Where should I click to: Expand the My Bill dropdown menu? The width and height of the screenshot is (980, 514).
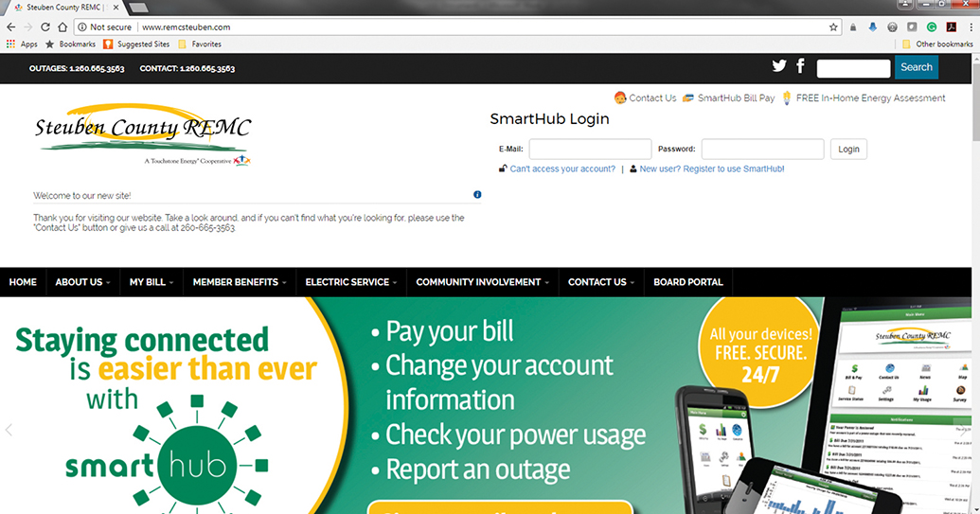pyautogui.click(x=151, y=282)
